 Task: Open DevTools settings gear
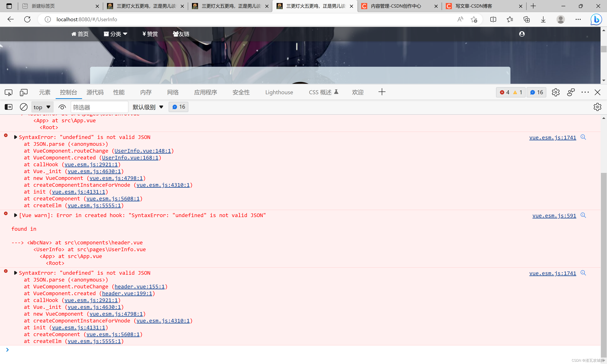555,92
